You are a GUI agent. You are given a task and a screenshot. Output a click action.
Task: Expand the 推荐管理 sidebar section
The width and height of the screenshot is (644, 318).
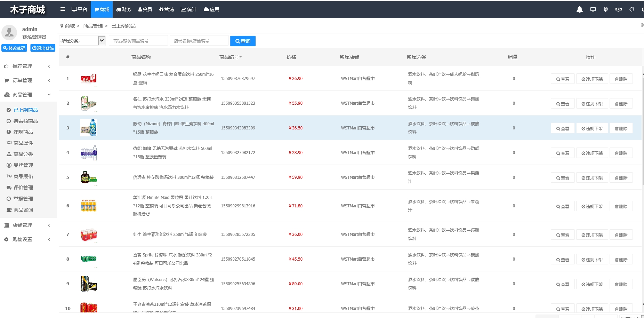click(28, 66)
